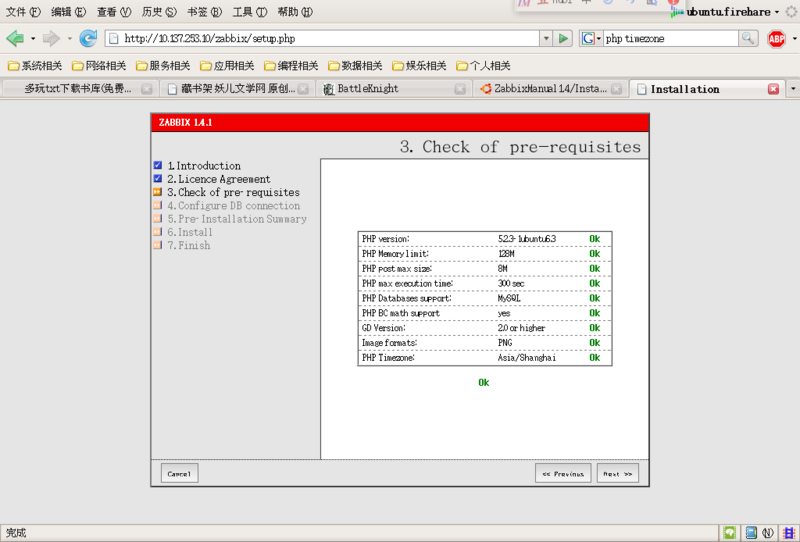
Task: Click the << Previous button
Action: click(563, 473)
